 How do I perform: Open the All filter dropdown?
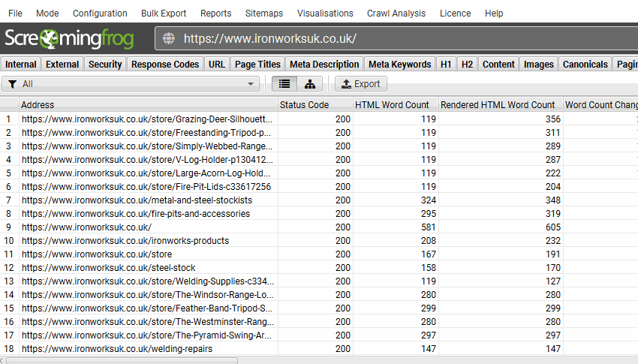[x=131, y=84]
